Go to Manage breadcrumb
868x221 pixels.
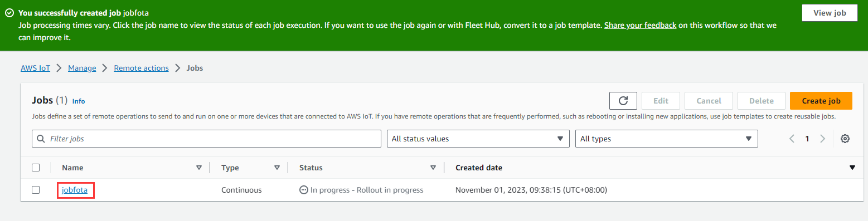pyautogui.click(x=82, y=68)
